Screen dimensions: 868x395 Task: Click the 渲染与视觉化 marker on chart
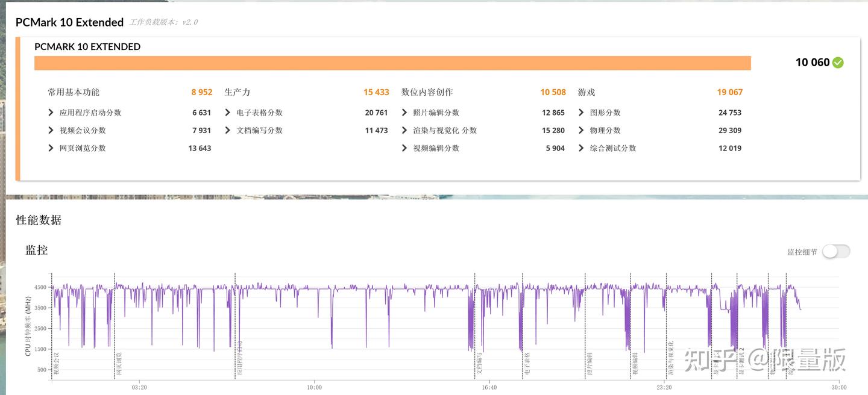coord(670,358)
